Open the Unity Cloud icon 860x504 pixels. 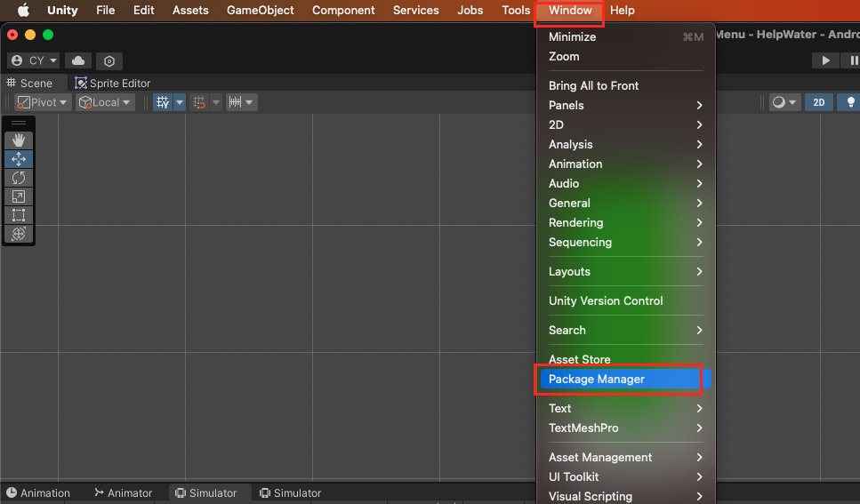78,60
